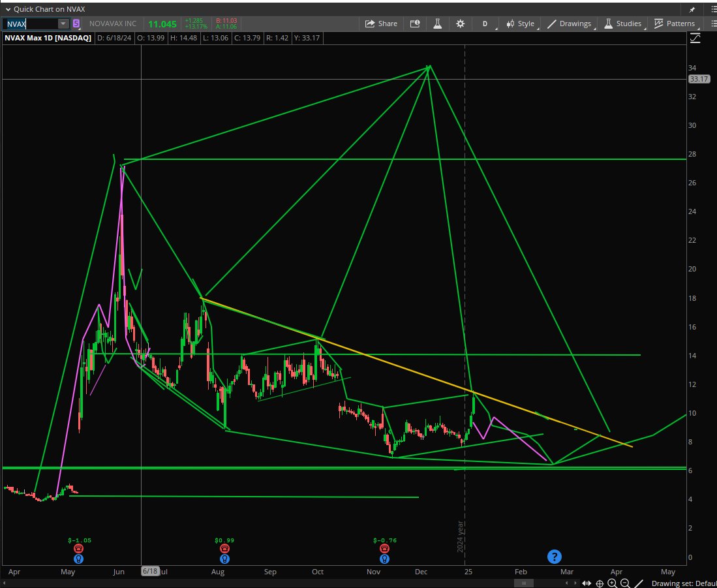717x588 pixels.
Task: Click the lightbulb event icon under $-0.76
Action: point(384,559)
